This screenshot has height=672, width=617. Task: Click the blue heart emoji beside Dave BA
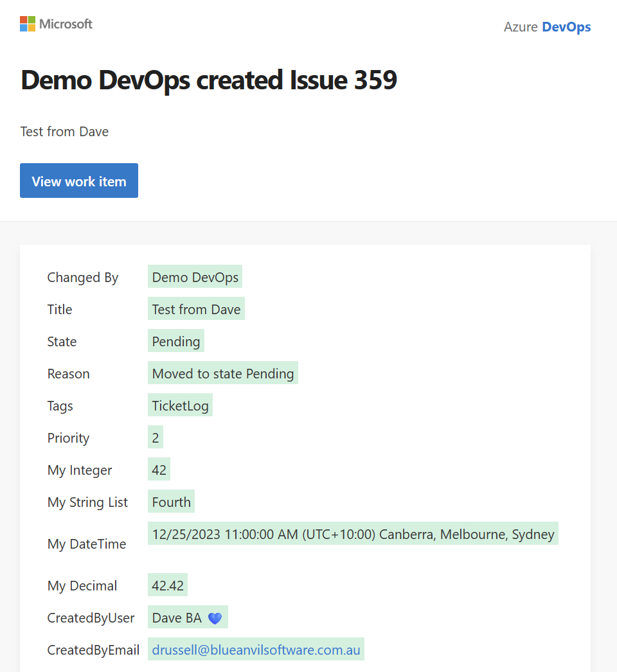(215, 618)
